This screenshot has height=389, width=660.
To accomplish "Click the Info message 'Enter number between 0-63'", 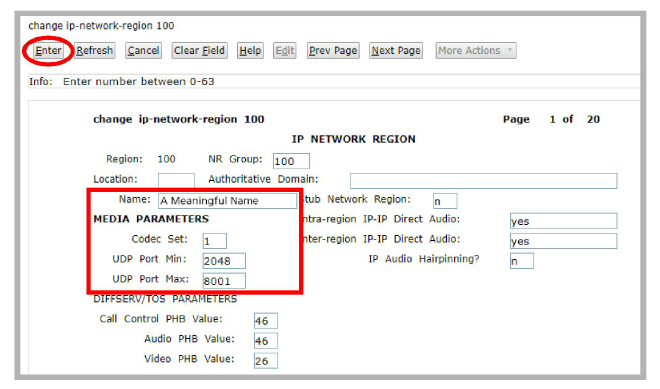I will (x=138, y=82).
